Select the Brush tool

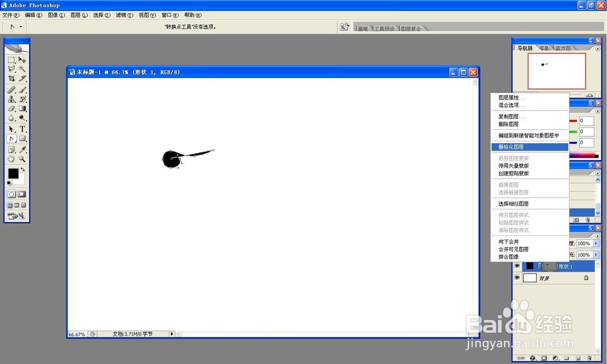22,90
